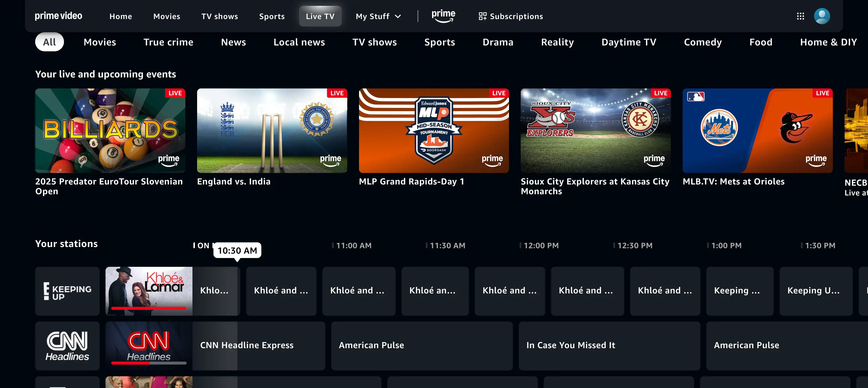Click the prime video logo
868x388 pixels.
[x=58, y=16]
